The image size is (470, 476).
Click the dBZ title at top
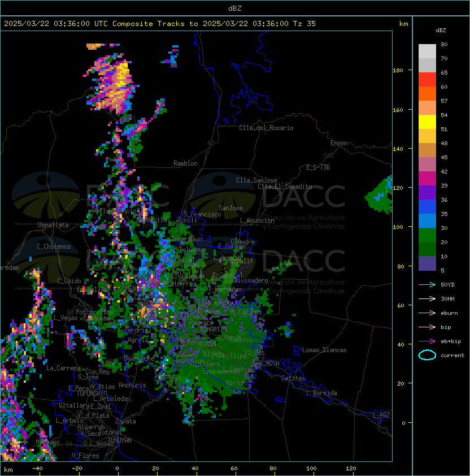pos(235,8)
